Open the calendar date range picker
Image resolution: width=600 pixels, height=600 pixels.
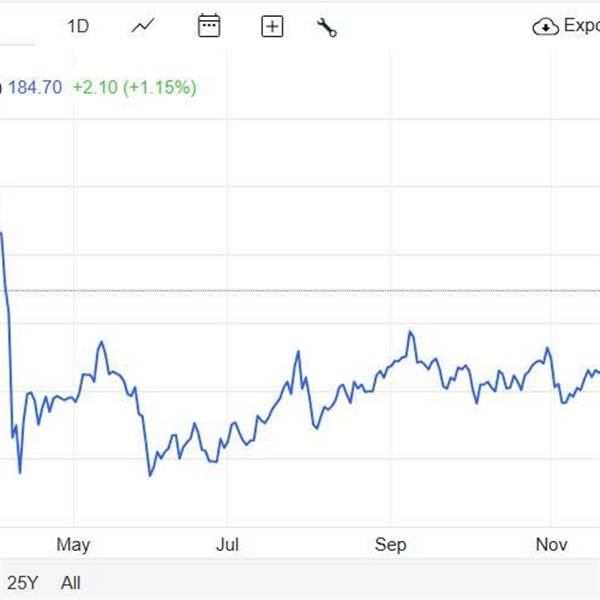[x=209, y=26]
